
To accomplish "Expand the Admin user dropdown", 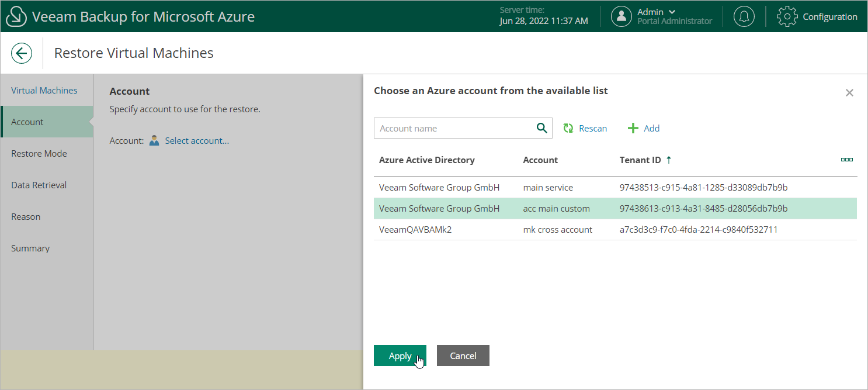I will (x=672, y=12).
